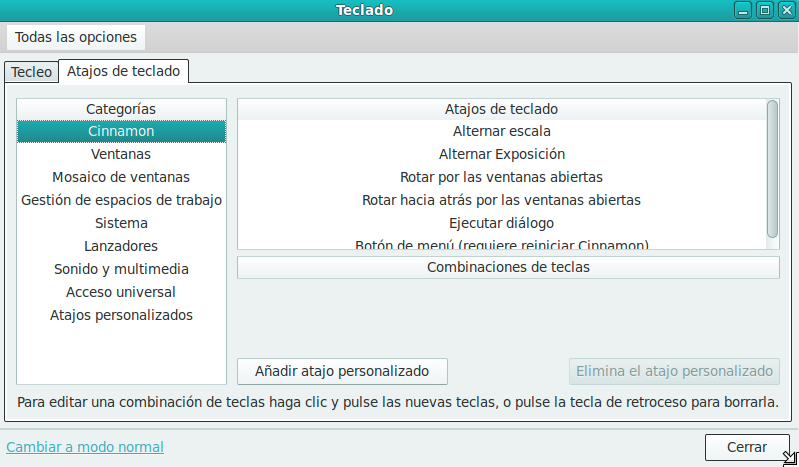Choose the Ventanas category
This screenshot has width=799, height=467.
tap(121, 154)
